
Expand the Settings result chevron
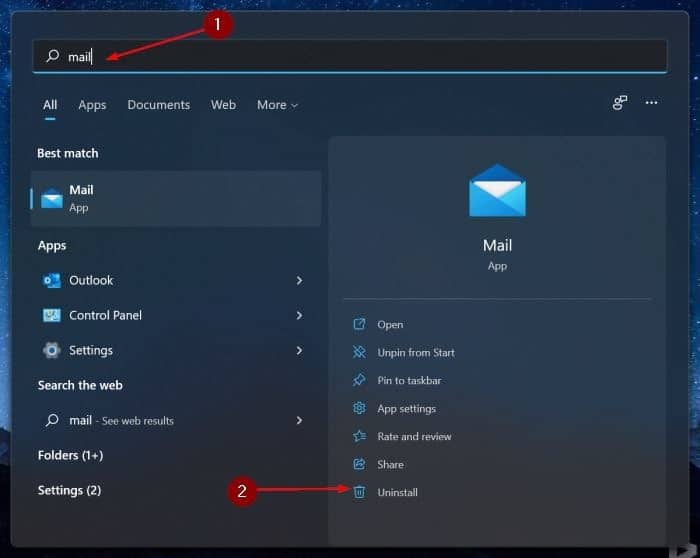pos(299,350)
